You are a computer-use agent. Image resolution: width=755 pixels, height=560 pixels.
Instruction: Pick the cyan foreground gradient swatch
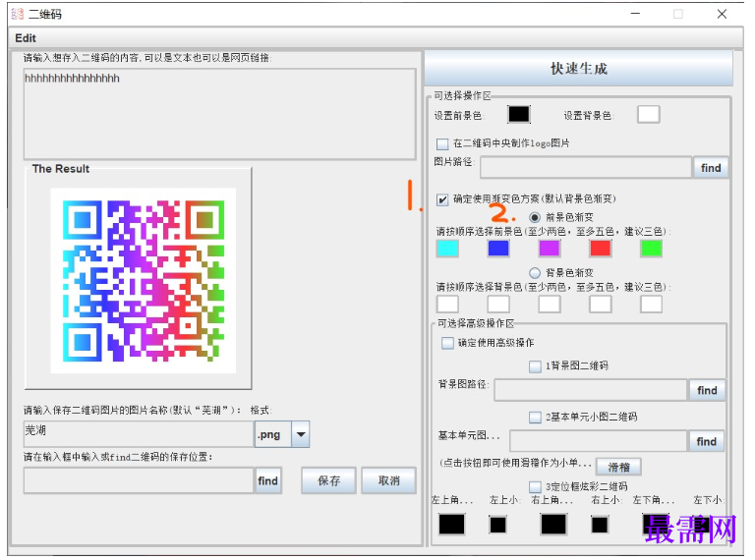[447, 249]
